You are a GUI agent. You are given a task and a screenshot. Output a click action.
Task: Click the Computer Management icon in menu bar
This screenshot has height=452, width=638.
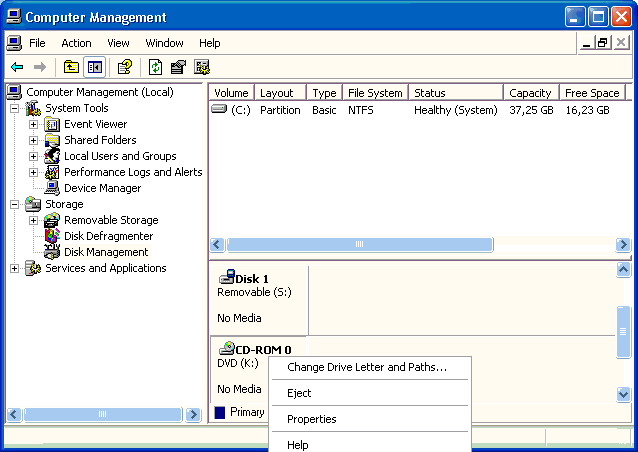click(14, 43)
